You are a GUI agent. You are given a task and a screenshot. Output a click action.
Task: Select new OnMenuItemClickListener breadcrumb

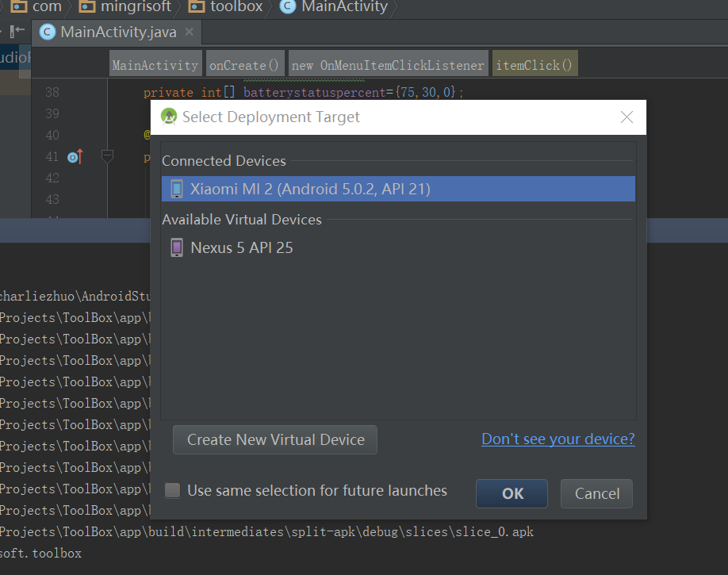point(388,65)
